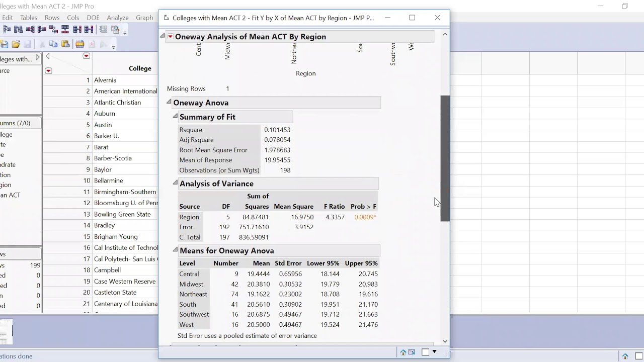Viewport: 644px width, 362px height.
Task: Collapse the Summary of Fit section
Action: (175, 116)
